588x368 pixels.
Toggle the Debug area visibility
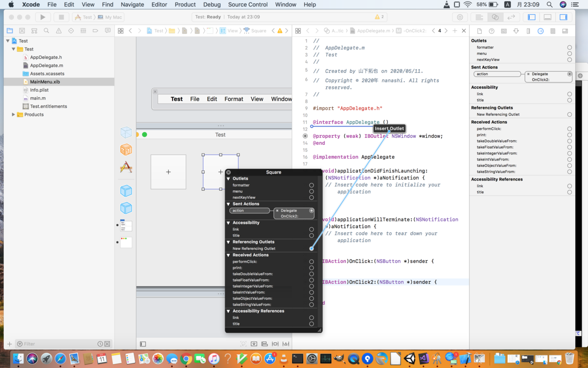pos(547,17)
